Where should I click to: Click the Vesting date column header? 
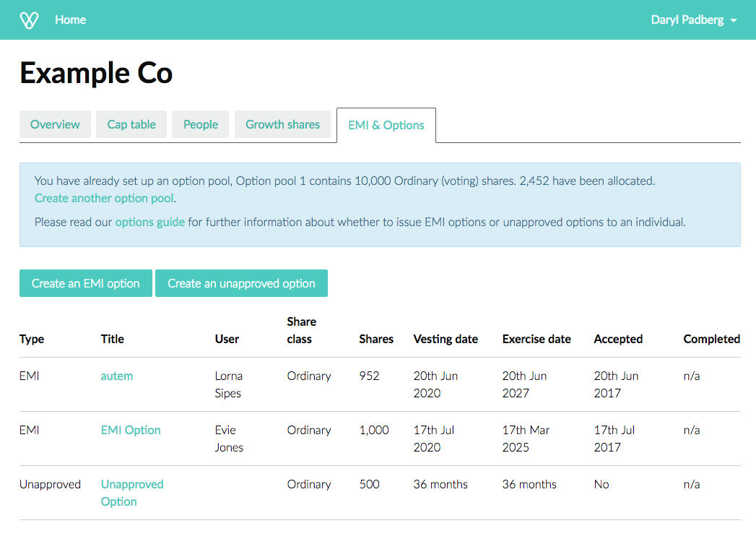pos(446,339)
